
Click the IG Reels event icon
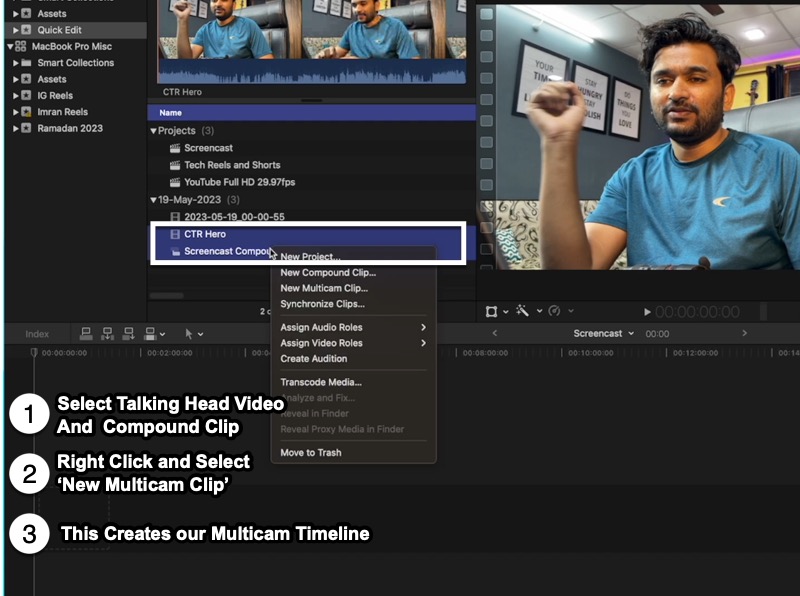pos(27,95)
